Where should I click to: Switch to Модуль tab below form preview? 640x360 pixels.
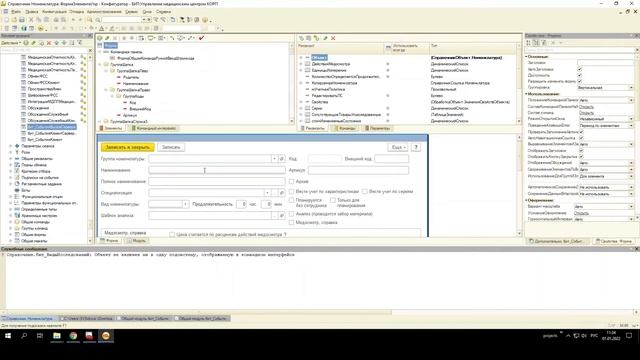[x=137, y=241]
